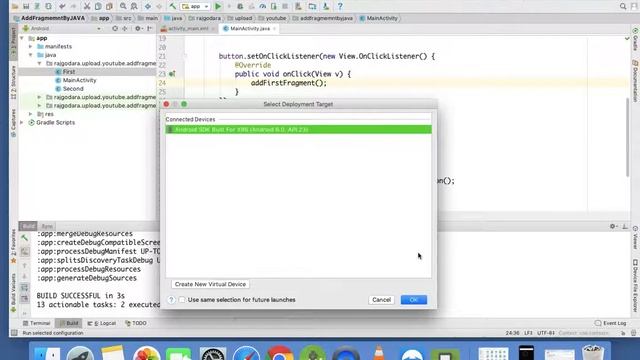Click MainActivity breadcrumb item
640x360 pixels.
pyautogui.click(x=379, y=18)
